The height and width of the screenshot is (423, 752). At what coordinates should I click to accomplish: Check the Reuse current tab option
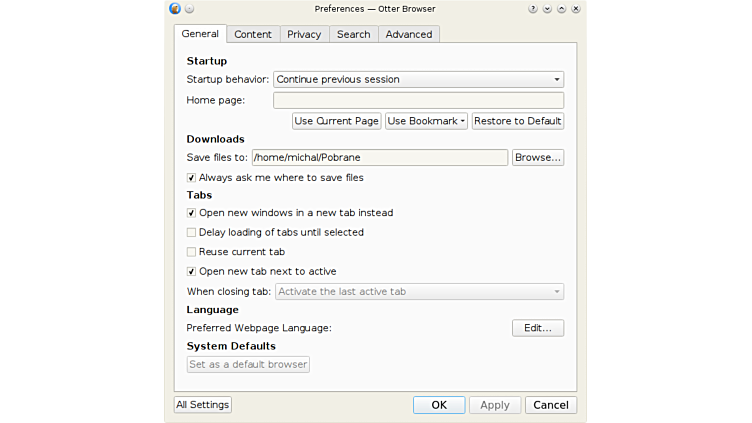[x=192, y=252]
